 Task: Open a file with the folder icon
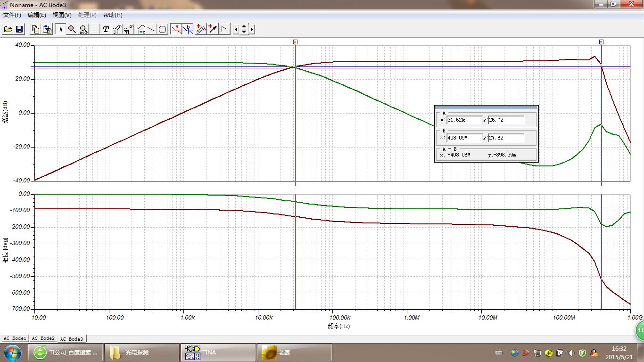(x=8, y=29)
